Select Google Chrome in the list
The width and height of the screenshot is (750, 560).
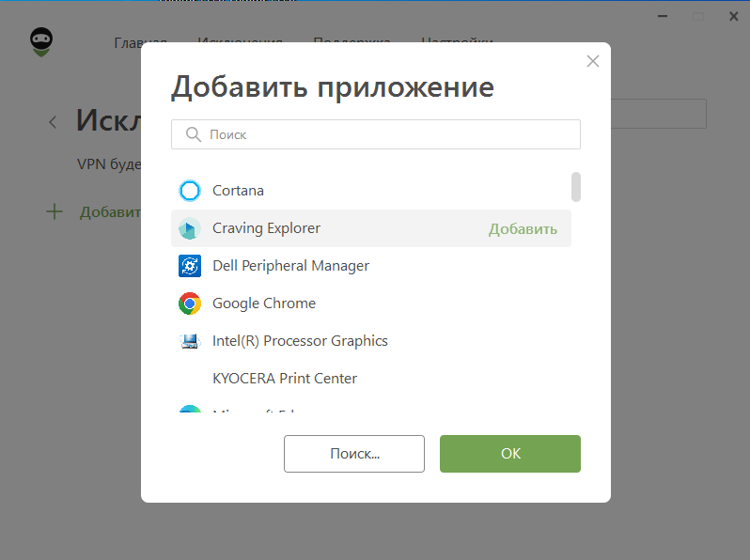click(371, 303)
